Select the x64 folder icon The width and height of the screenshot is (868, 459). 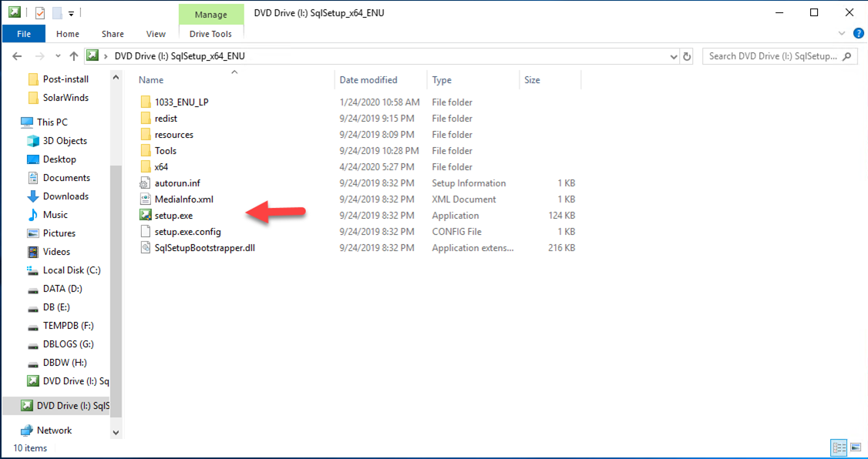(x=145, y=166)
